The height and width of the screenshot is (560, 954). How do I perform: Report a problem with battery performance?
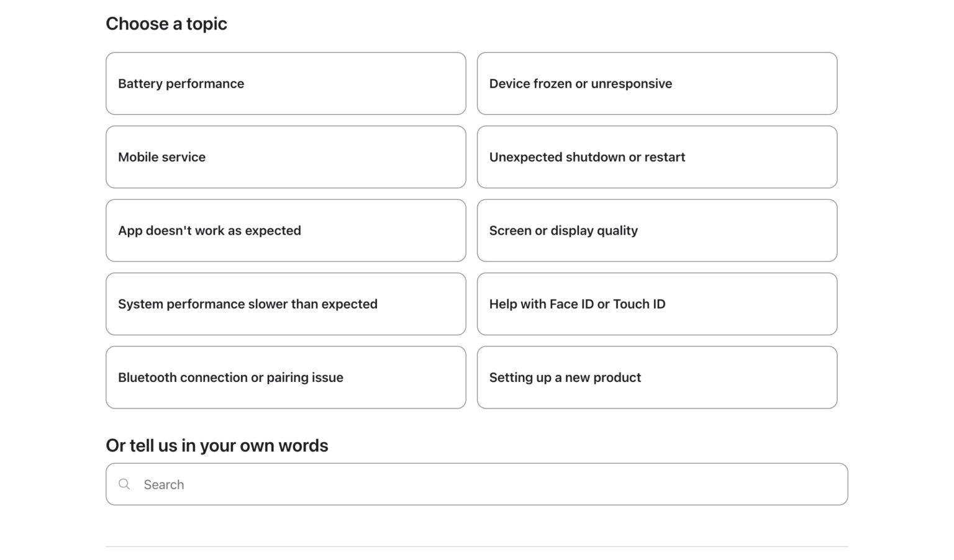(286, 83)
